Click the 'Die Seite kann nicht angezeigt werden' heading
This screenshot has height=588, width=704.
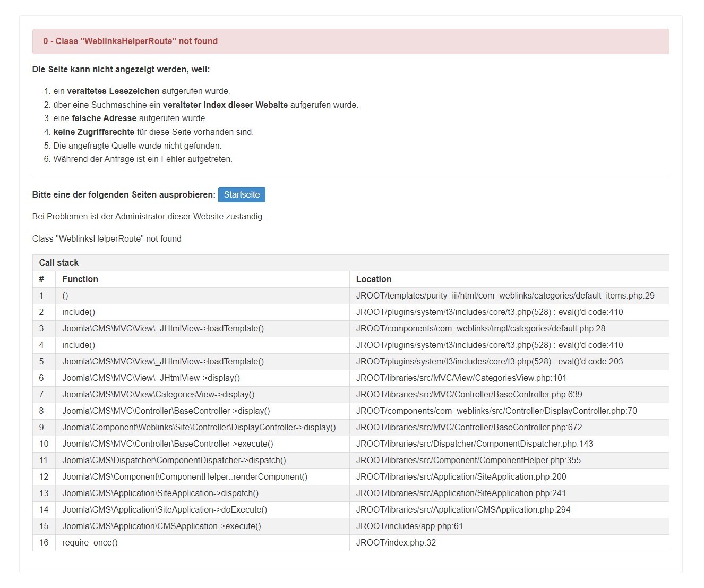click(121, 69)
